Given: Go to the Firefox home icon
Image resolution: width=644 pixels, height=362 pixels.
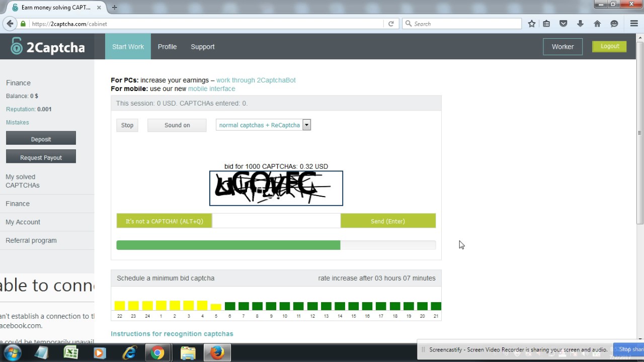Looking at the screenshot, I should (x=597, y=24).
